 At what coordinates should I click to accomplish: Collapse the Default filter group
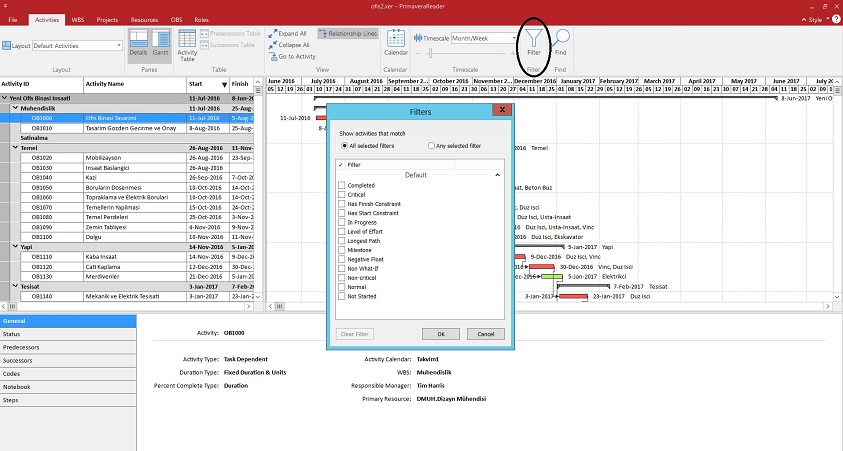point(498,175)
